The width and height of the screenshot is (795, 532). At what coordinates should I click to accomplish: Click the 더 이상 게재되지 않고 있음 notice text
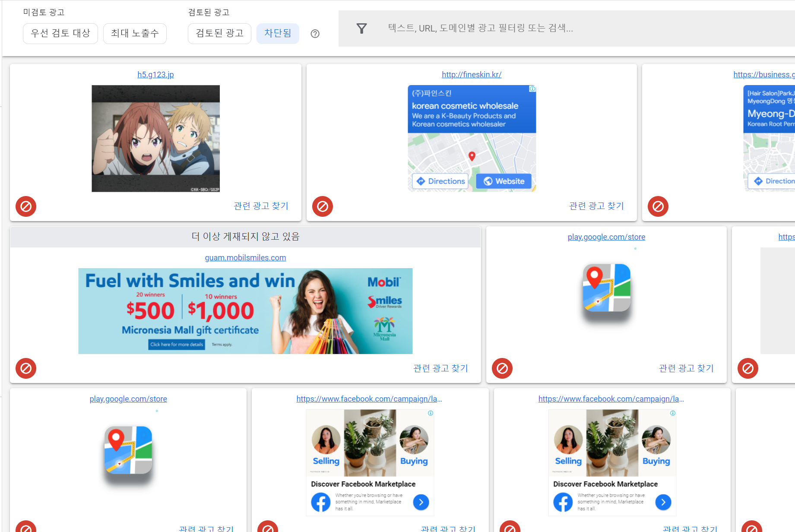tap(245, 237)
